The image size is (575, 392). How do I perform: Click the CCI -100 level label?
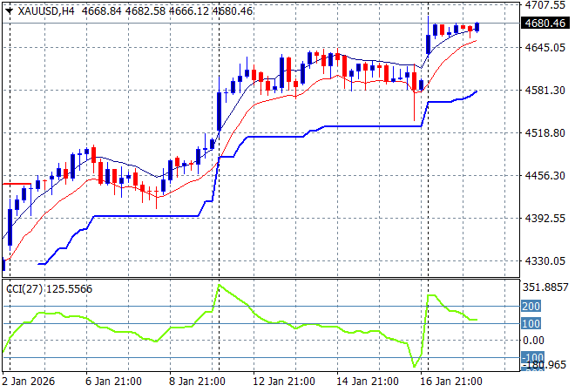coord(532,357)
